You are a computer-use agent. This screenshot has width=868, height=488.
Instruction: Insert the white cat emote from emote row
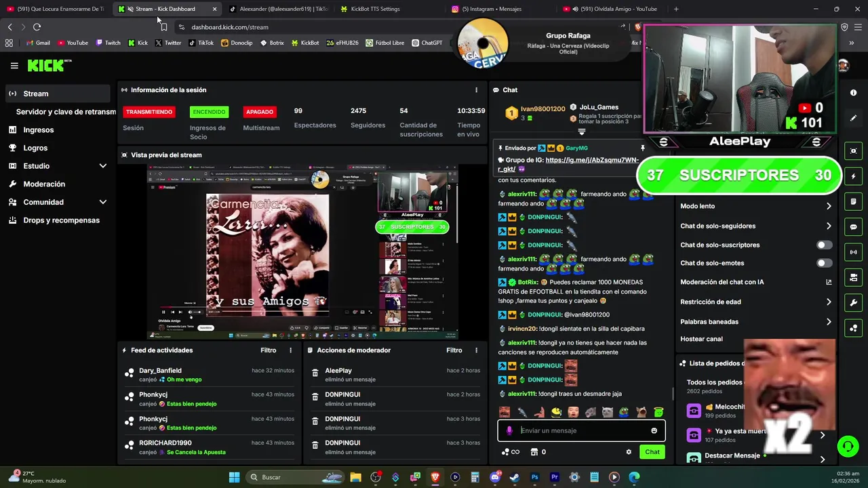pos(607,412)
